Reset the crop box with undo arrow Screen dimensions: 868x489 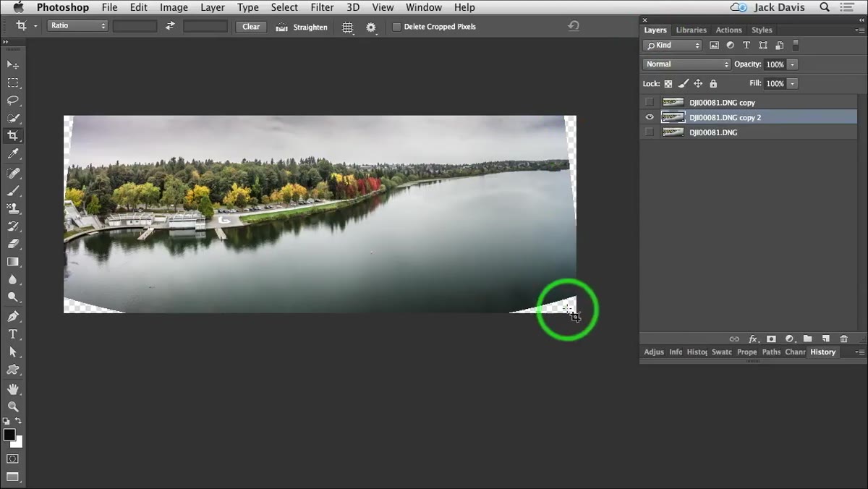click(x=574, y=26)
